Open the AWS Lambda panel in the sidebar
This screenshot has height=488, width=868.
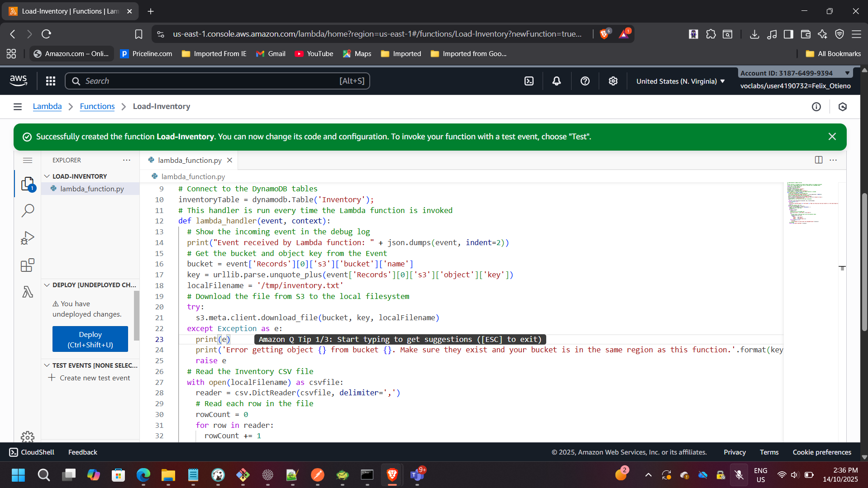[x=28, y=292]
